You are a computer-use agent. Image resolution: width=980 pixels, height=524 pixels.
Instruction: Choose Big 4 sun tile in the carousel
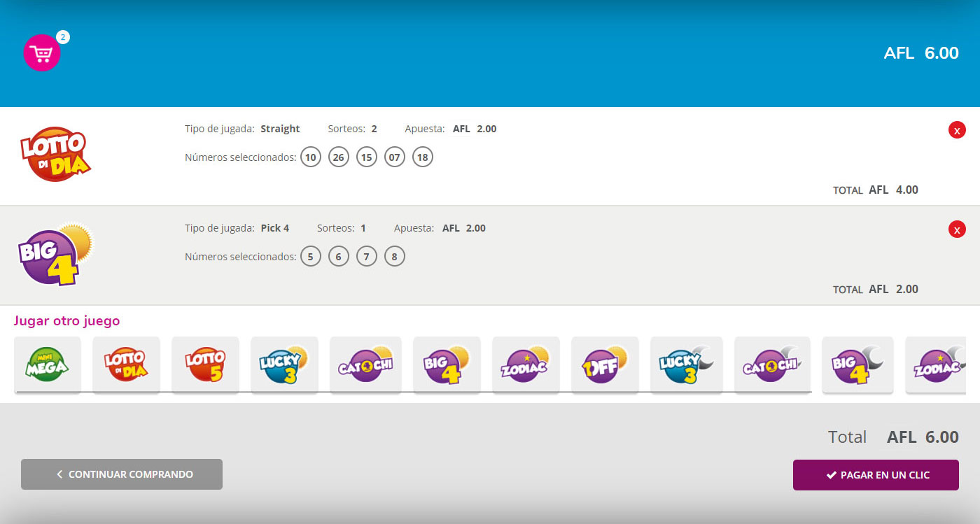(447, 364)
